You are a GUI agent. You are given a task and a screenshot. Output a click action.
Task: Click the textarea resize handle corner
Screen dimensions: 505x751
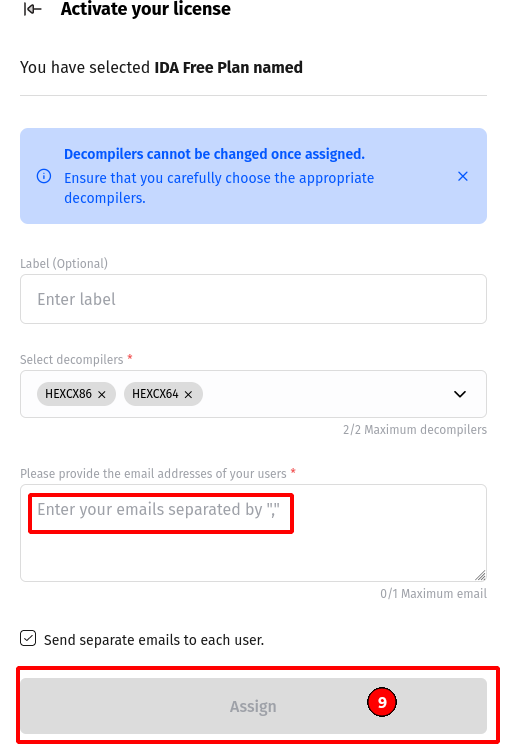pyautogui.click(x=481, y=575)
